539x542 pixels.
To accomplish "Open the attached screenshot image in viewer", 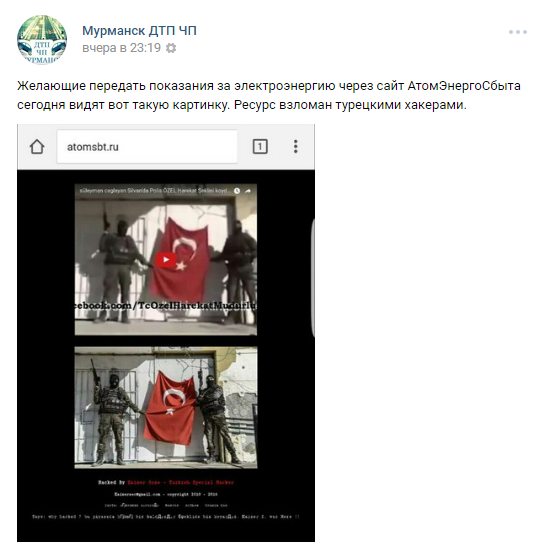I will coord(166,333).
